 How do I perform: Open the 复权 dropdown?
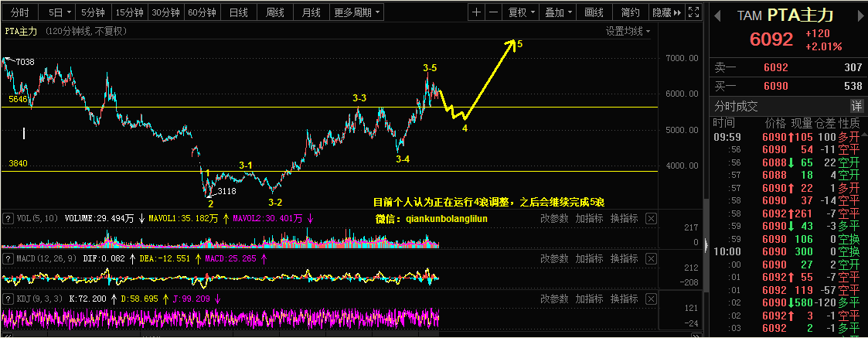click(x=521, y=12)
